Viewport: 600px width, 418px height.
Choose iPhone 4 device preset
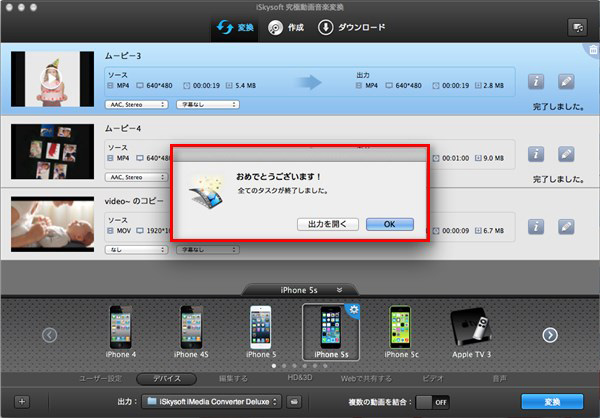pos(121,331)
